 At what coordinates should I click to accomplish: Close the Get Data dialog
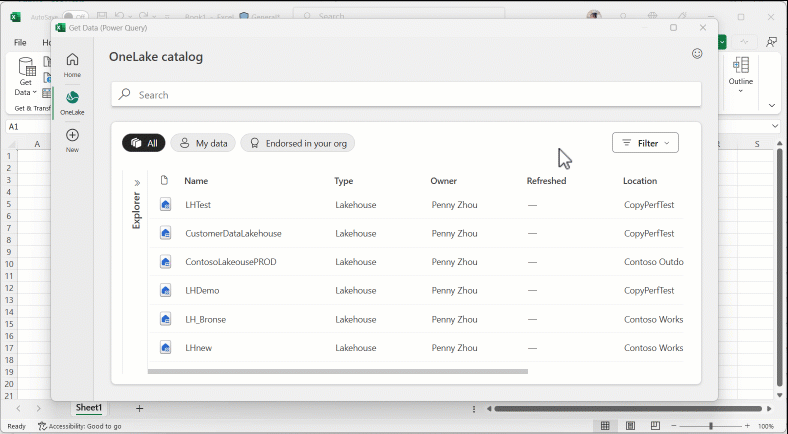703,28
